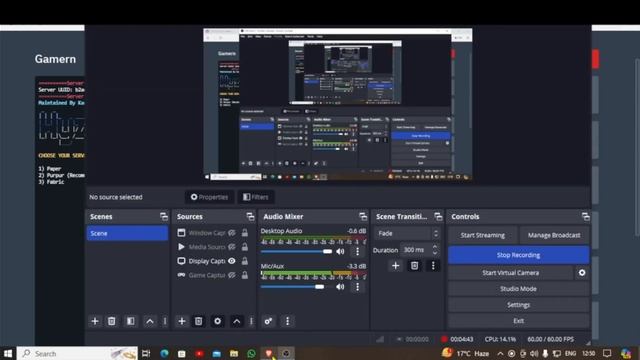The image size is (640, 360).
Task: Click the Desktop Audio volume slider
Action: click(x=297, y=251)
